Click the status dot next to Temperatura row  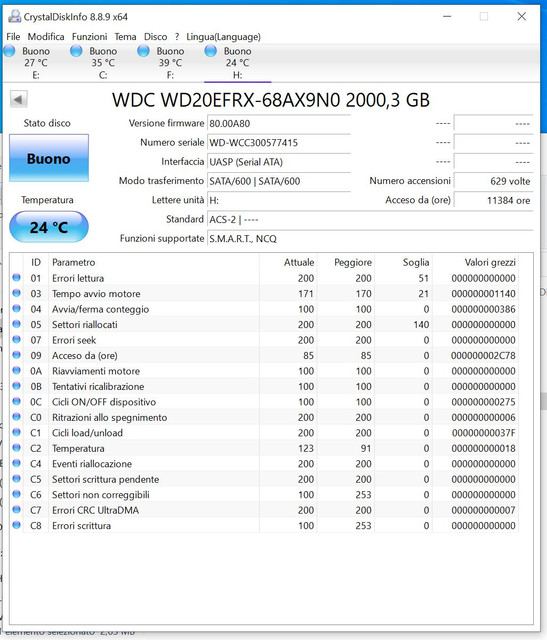tap(16, 448)
